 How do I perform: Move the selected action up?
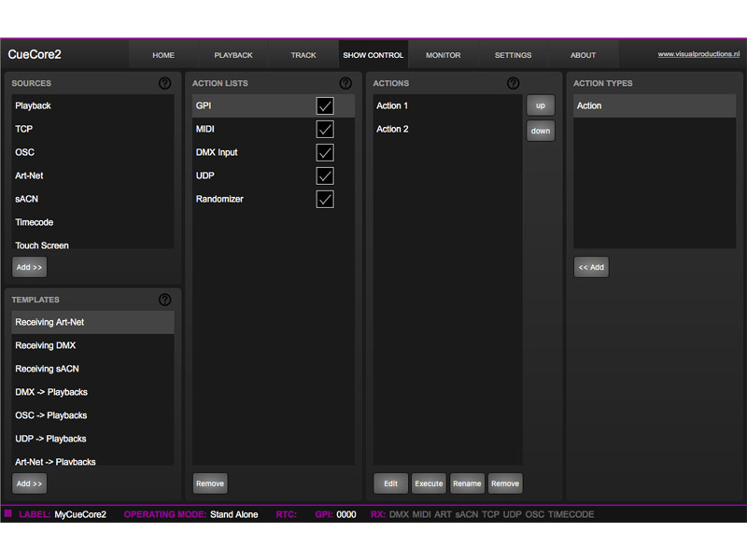tap(541, 105)
